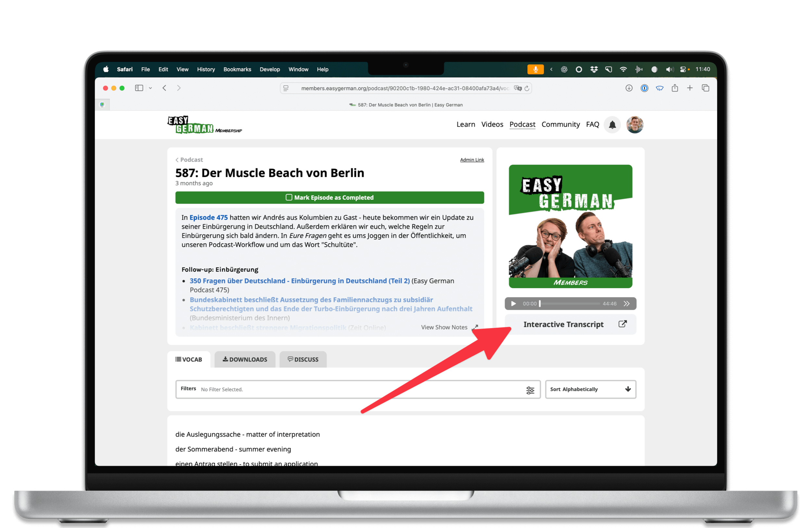Screen dimensions: 812x528
Task: Open the 350 Fragen über Deutschland link
Action: click(299, 281)
